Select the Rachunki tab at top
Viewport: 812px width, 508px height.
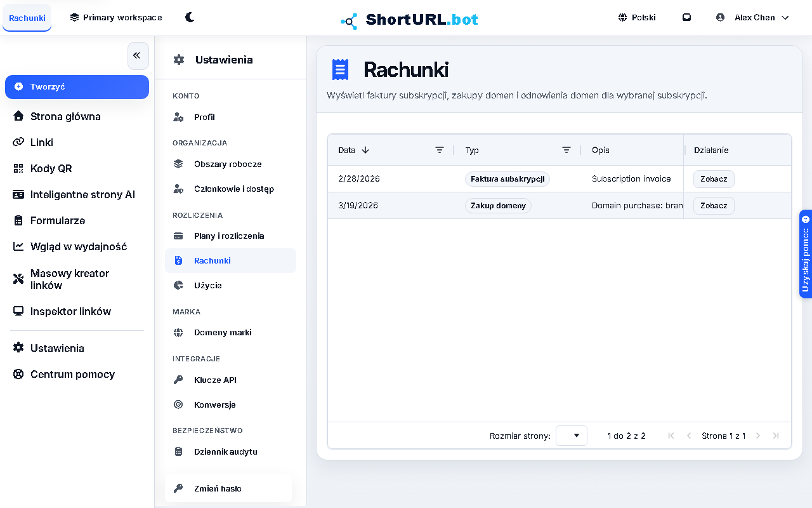pos(27,18)
